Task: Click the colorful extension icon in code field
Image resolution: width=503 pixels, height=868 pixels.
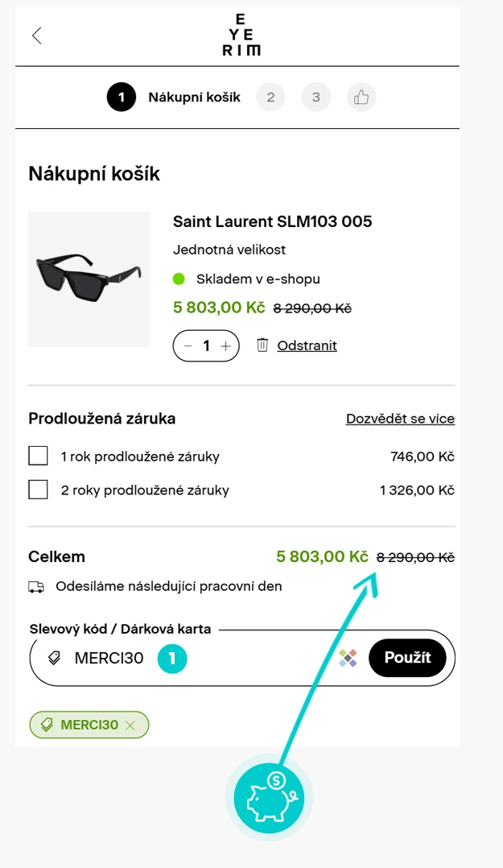Action: 348,658
